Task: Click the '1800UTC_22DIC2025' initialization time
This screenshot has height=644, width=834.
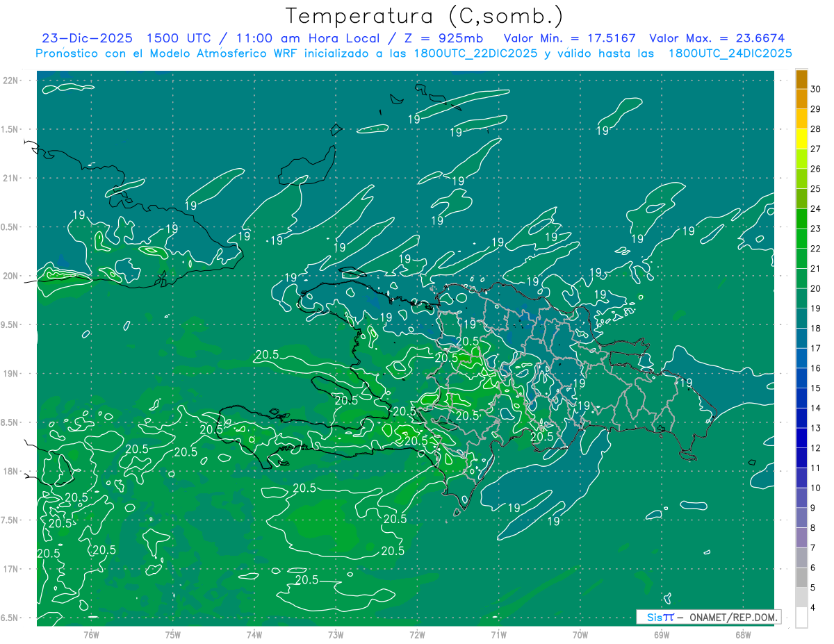Action: coord(473,53)
